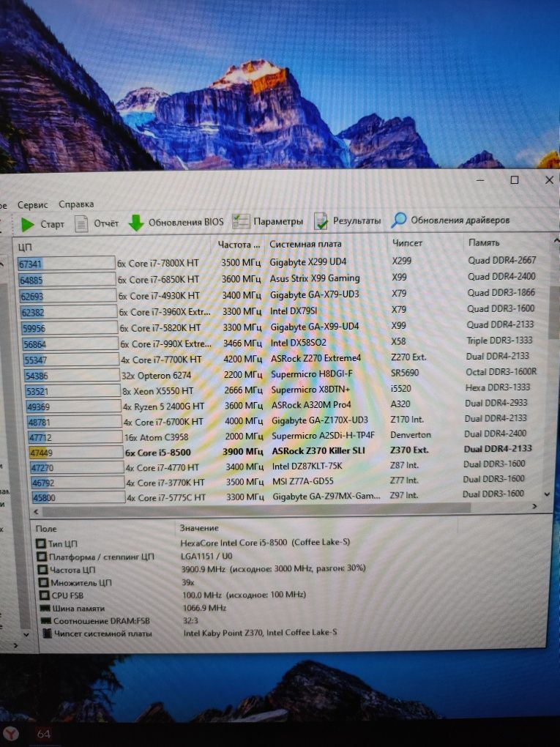Click the Gigabyte X299 UD4 cell
The image size is (560, 747).
(x=308, y=262)
